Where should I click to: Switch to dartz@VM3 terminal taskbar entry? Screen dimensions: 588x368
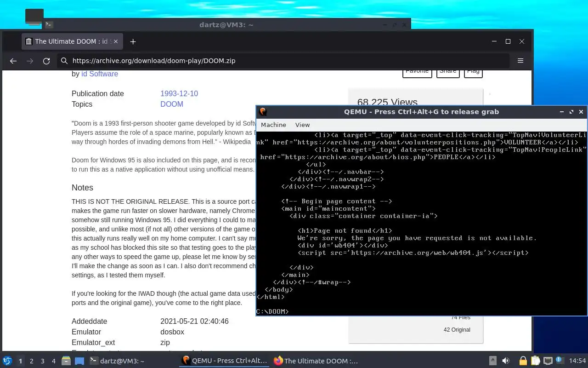[117, 361]
